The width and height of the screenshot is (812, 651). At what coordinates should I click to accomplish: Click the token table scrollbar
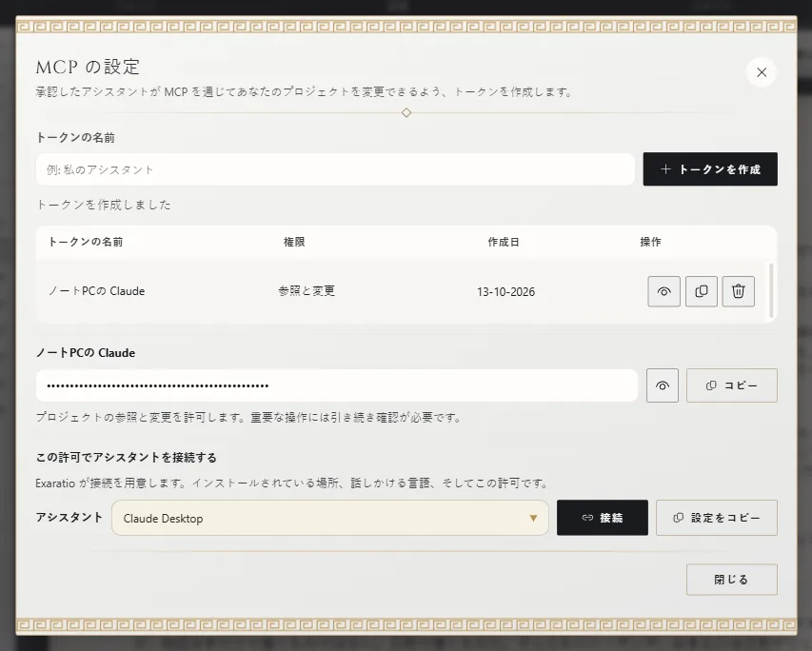point(772,290)
